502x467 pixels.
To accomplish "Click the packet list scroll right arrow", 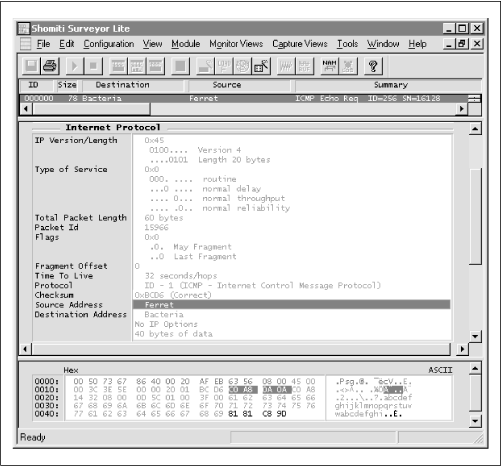I will 462,109.
